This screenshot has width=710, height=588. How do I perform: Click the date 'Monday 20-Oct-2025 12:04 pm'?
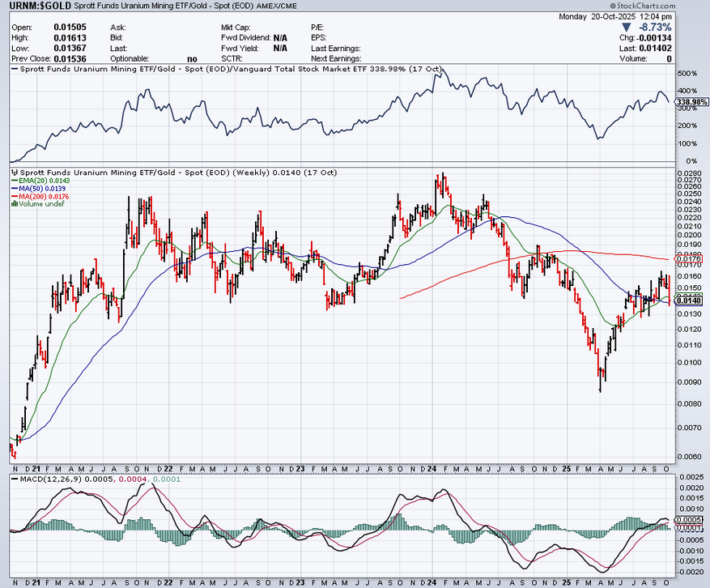[x=615, y=17]
